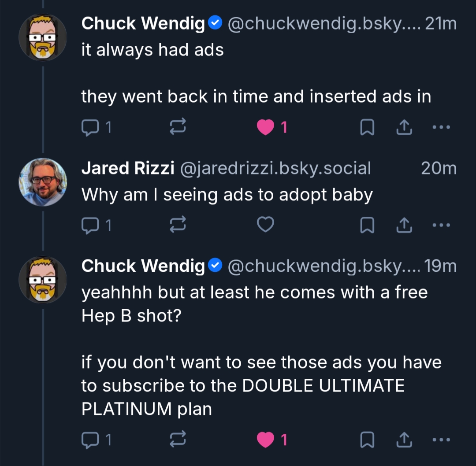Screen dimensions: 476x466
Task: Unlike Chuck's "it always had ads" post
Action: coord(266,127)
